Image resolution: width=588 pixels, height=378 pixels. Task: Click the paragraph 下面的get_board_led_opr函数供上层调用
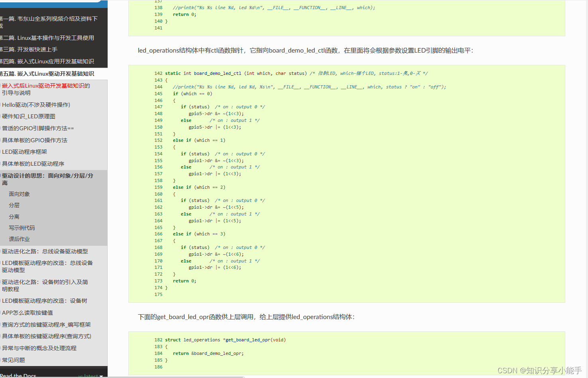[x=246, y=317]
